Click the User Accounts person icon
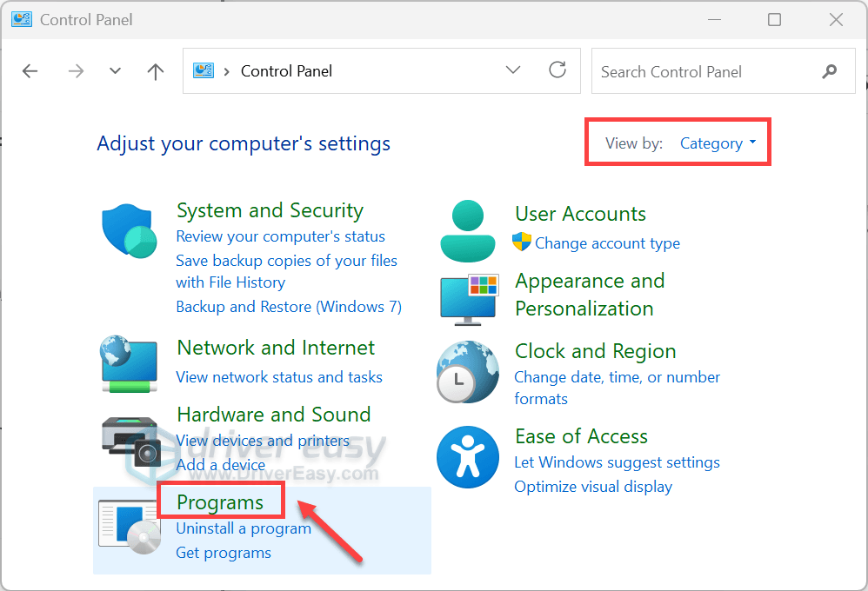868x591 pixels. pyautogui.click(x=468, y=231)
